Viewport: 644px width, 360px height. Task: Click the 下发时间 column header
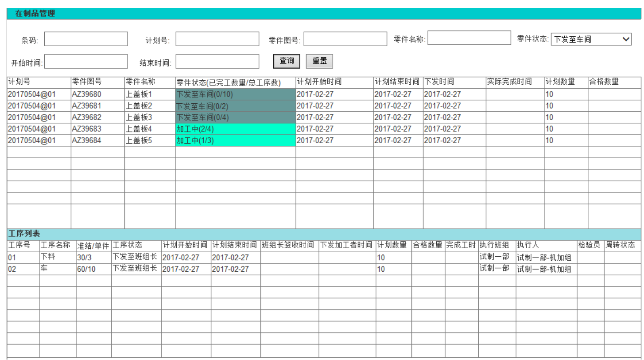pos(454,82)
